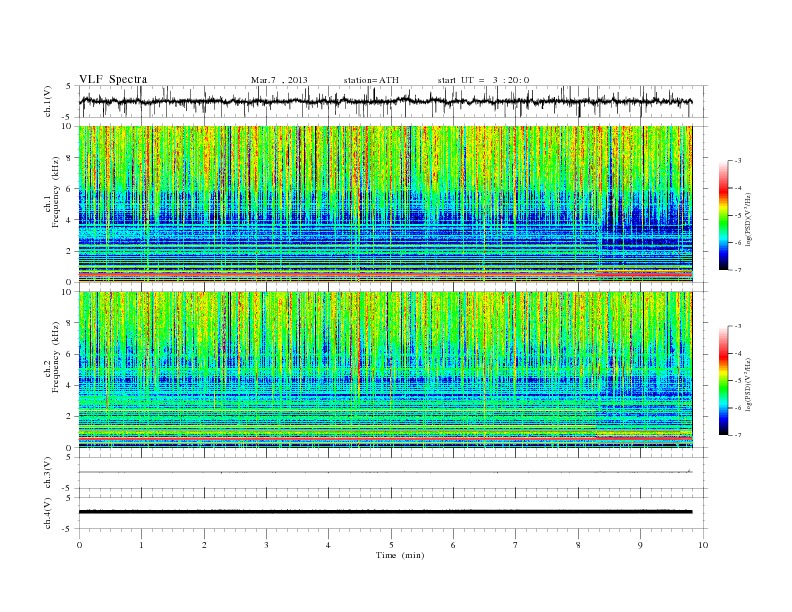
Task: Click the ch.4 thick black trace
Action: click(385, 512)
